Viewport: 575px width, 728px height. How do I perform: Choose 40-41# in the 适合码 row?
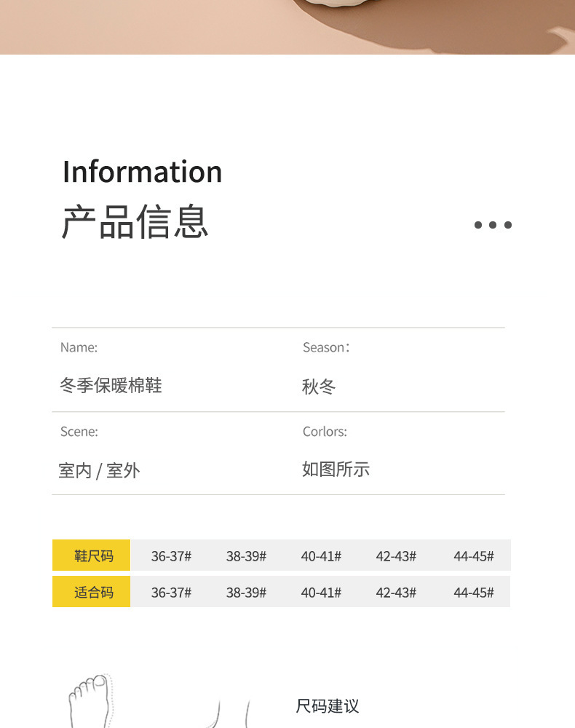pyautogui.click(x=321, y=593)
